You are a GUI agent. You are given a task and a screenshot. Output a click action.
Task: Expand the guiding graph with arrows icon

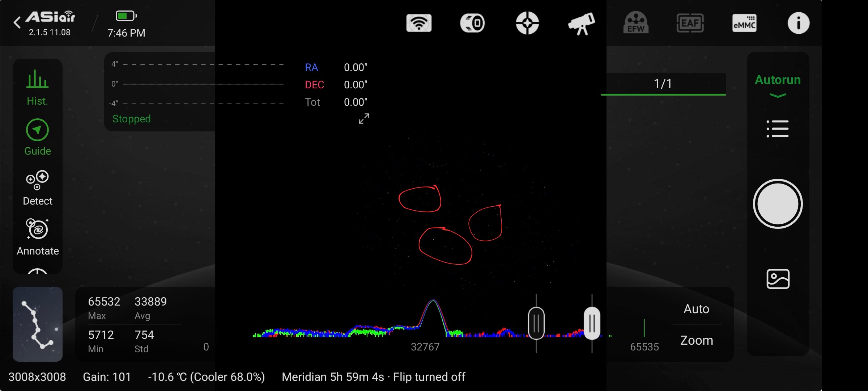pos(364,118)
